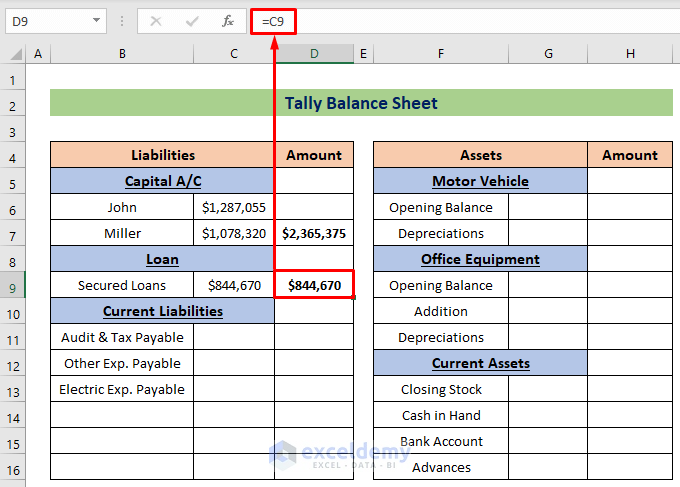Image resolution: width=680 pixels, height=487 pixels.
Task: Select the Closing Stock cell
Action: tap(441, 389)
